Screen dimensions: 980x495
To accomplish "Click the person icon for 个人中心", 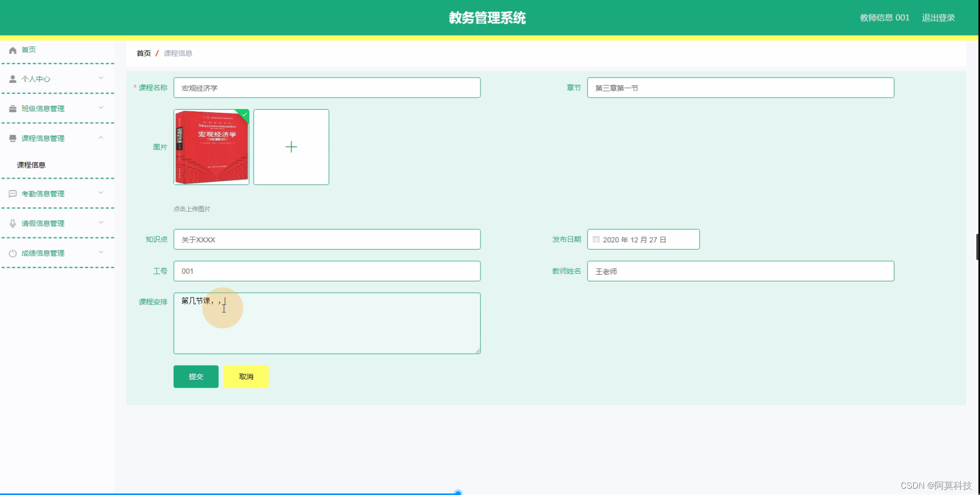I will pos(13,79).
